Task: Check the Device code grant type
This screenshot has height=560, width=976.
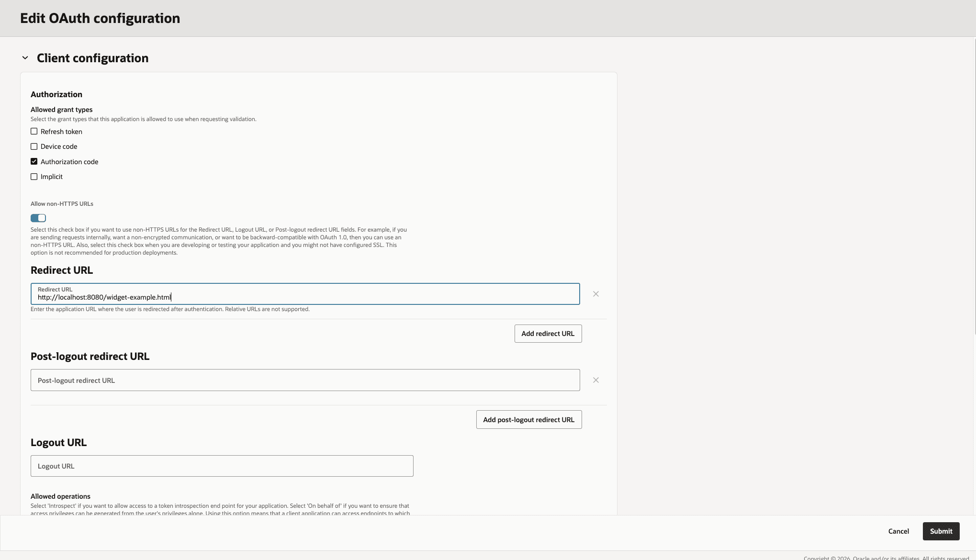Action: 34,146
